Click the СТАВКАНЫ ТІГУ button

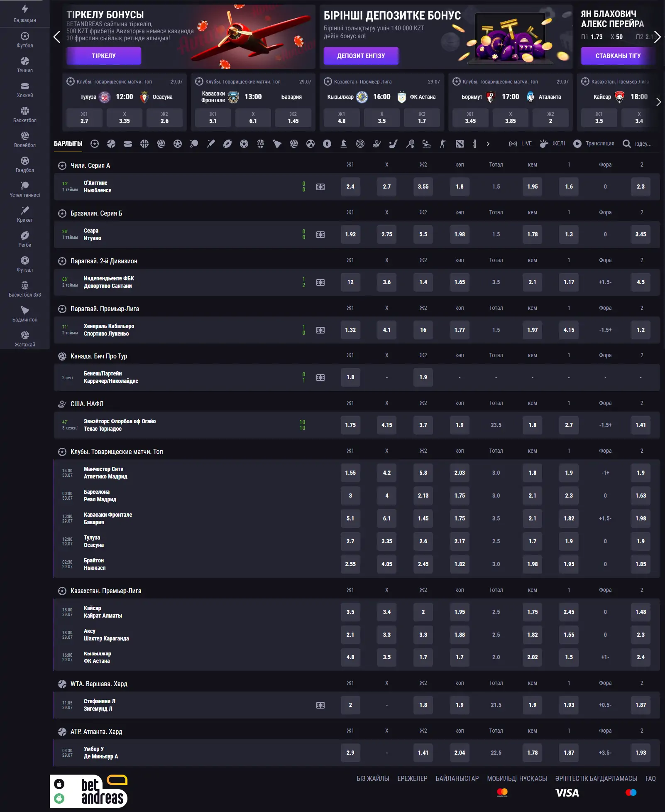(618, 56)
